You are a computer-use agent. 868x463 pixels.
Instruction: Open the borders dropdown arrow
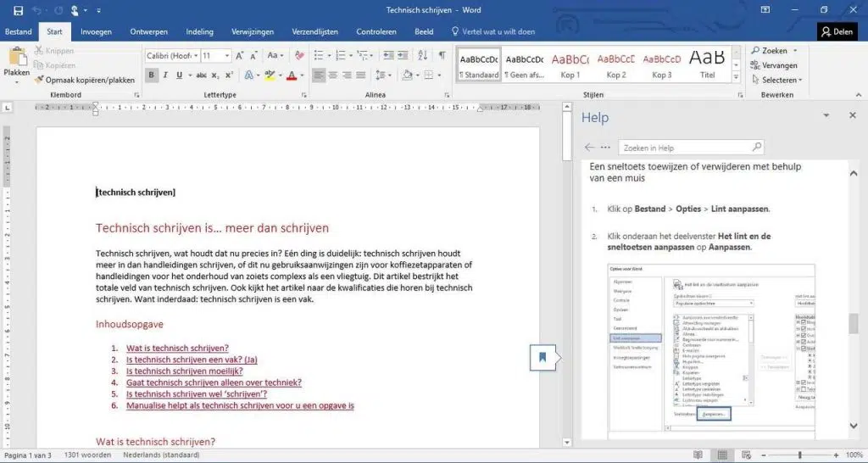[440, 75]
